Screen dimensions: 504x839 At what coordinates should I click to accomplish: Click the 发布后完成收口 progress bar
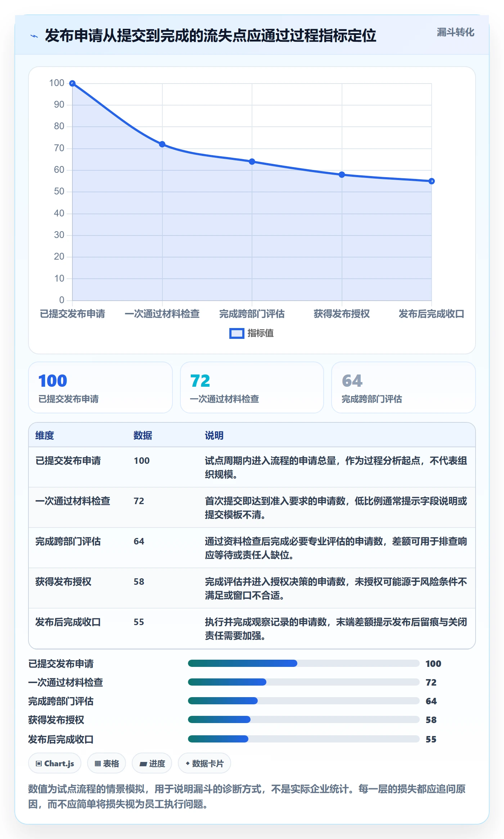point(304,739)
